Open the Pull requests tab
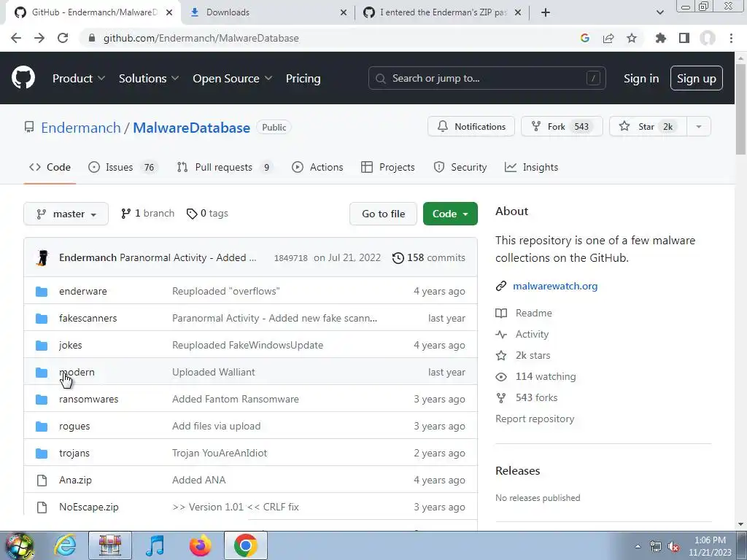This screenshot has height=560, width=747. pyautogui.click(x=225, y=167)
